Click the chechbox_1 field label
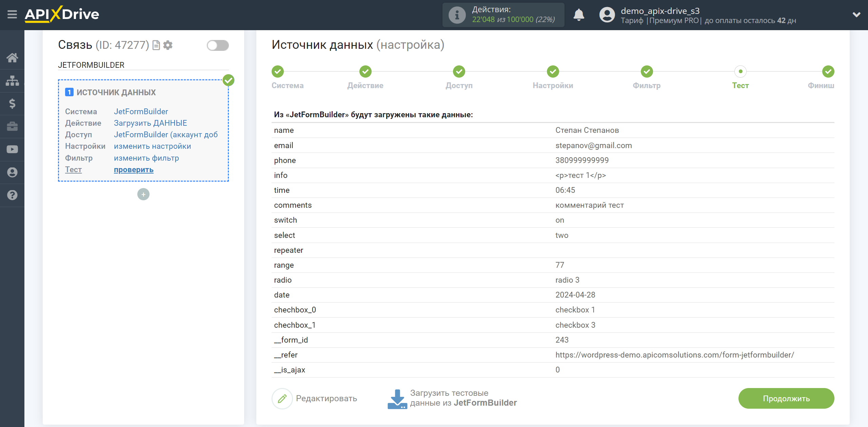The height and width of the screenshot is (427, 868). (x=295, y=325)
